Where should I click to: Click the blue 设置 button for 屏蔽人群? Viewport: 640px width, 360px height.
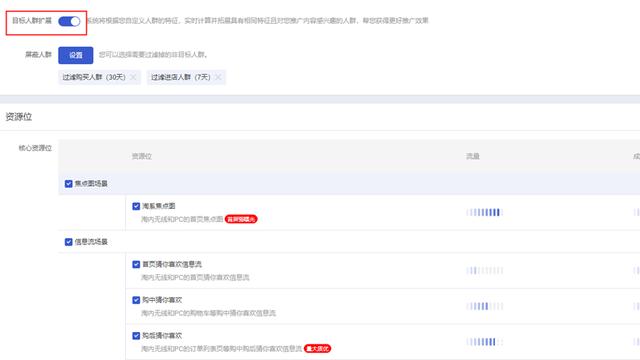click(76, 55)
